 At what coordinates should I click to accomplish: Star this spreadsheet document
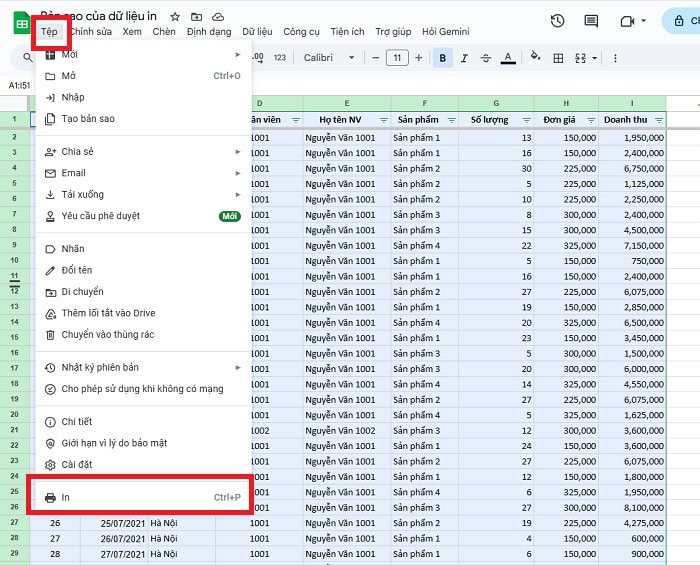[176, 17]
